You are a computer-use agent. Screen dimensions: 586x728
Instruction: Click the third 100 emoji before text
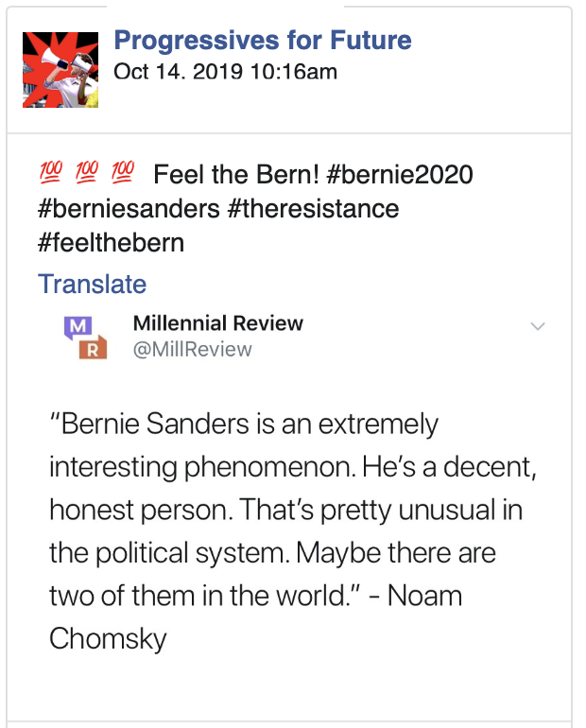(123, 173)
